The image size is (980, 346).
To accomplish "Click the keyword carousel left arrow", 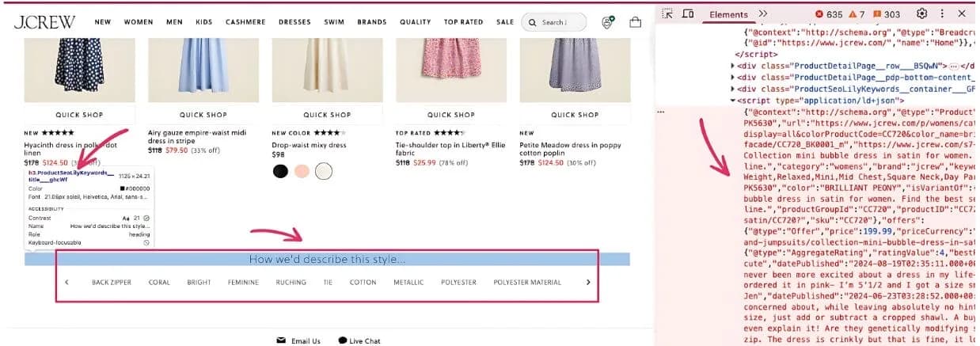I will point(66,282).
